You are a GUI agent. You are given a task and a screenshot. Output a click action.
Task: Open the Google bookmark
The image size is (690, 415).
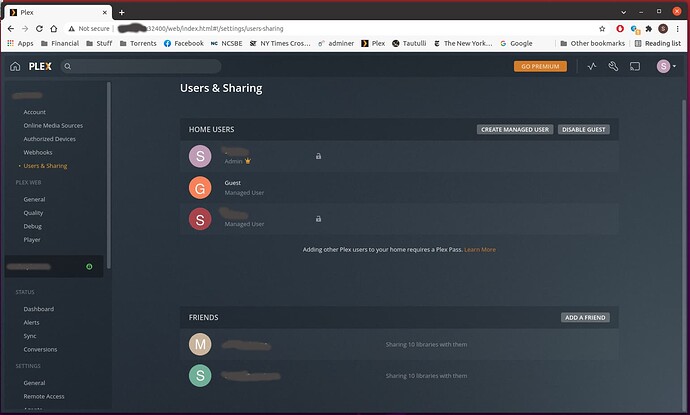coord(516,43)
